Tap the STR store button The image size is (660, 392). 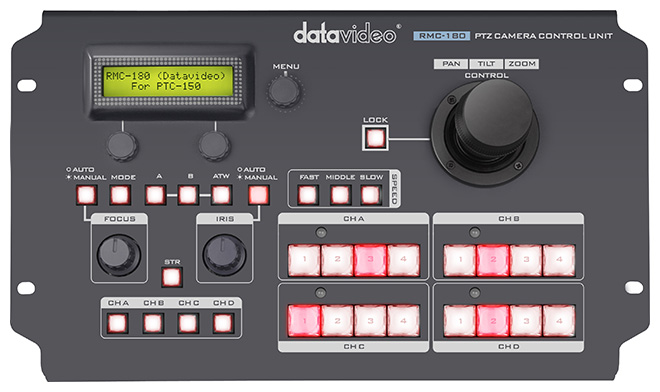172,277
